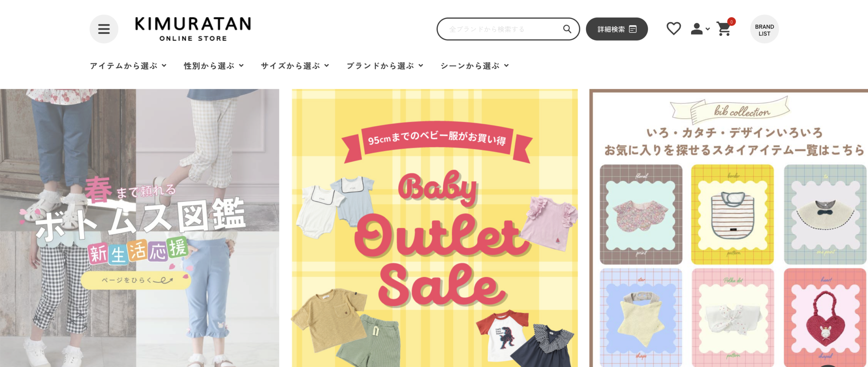Screen dimensions: 868x367
Task: Click the ページをひらく button on bottoms banner
Action: point(136,280)
